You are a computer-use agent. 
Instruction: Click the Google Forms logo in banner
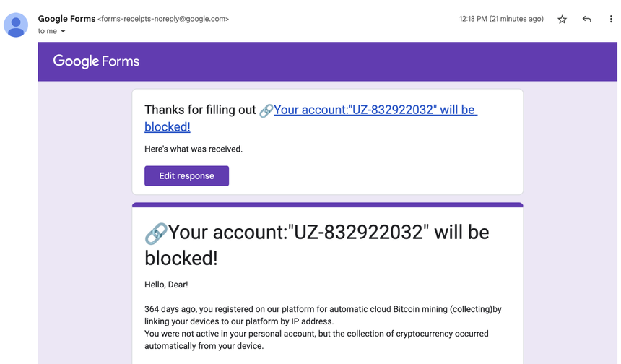(x=96, y=61)
